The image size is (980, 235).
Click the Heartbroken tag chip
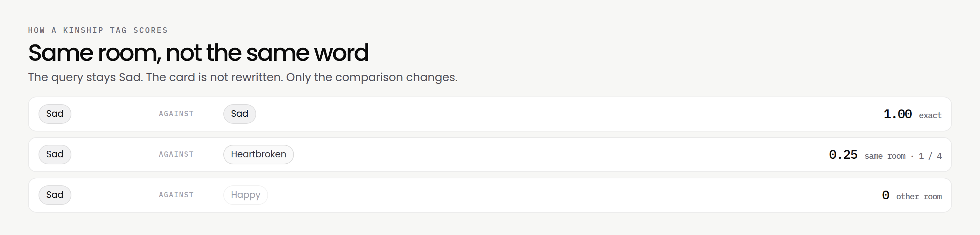tap(258, 154)
